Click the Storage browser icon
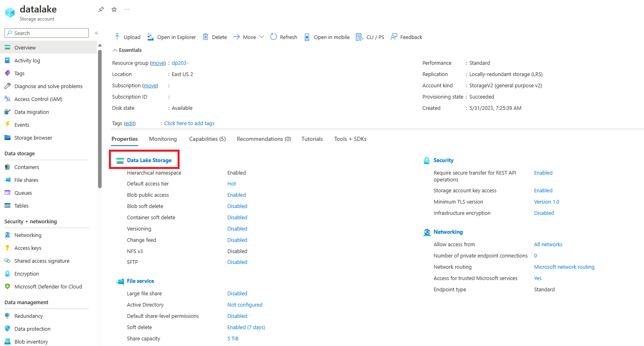The width and height of the screenshot is (644, 346). point(7,138)
